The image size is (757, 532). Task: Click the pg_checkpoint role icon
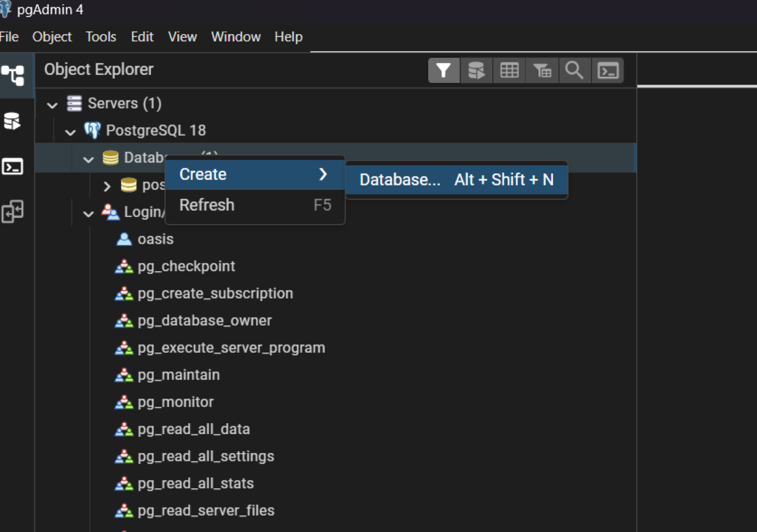tap(124, 266)
